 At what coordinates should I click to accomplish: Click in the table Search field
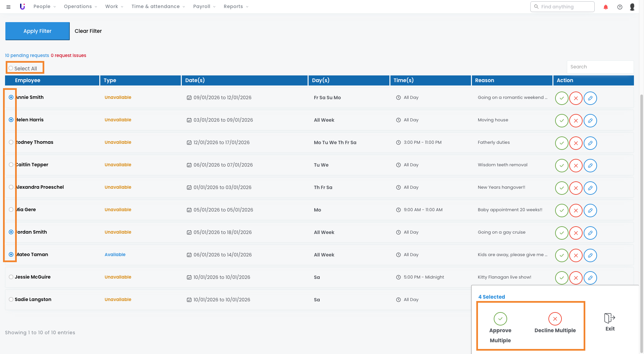click(600, 67)
